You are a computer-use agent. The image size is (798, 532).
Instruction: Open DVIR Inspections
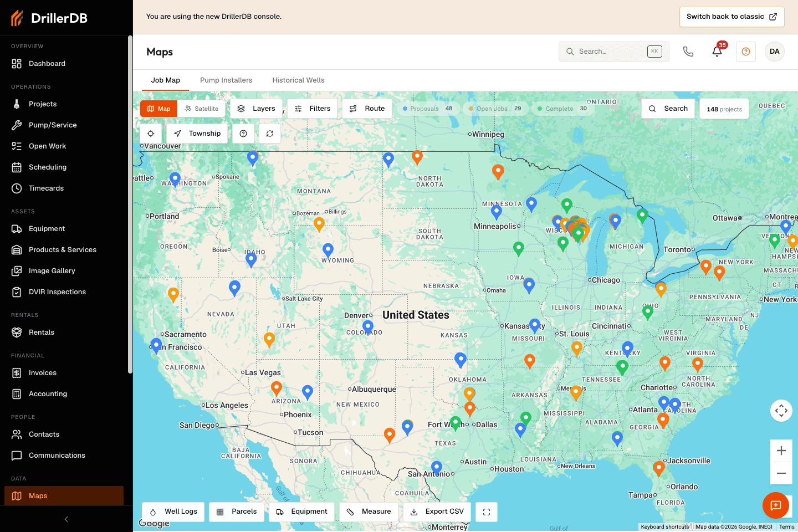(x=64, y=292)
